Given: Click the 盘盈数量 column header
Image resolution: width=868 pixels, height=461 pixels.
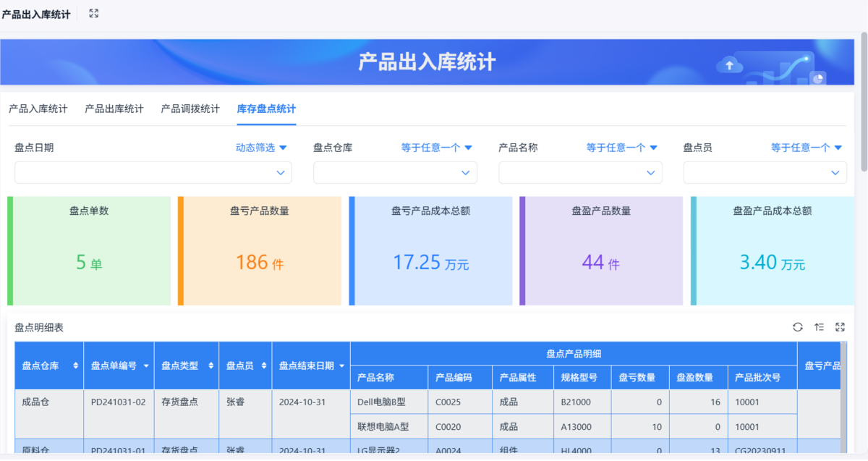Looking at the screenshot, I should [x=698, y=377].
